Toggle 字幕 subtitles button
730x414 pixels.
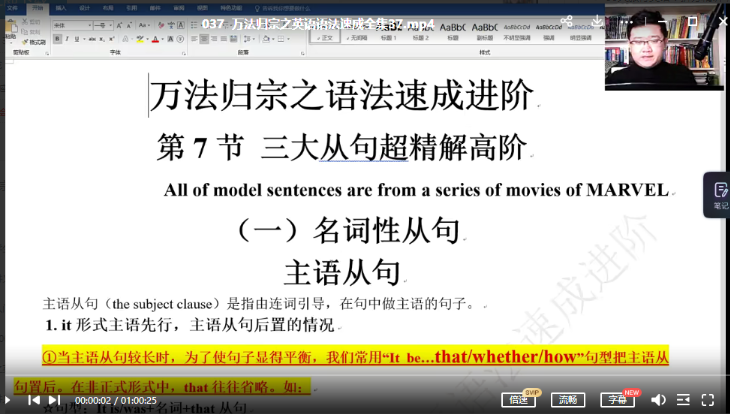pos(619,400)
